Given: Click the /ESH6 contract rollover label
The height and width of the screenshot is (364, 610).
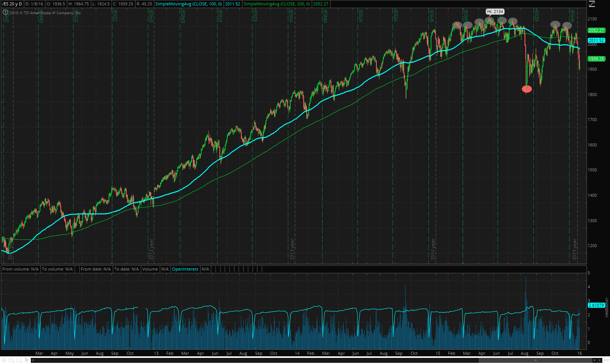Looking at the screenshot, I should click(x=572, y=15).
